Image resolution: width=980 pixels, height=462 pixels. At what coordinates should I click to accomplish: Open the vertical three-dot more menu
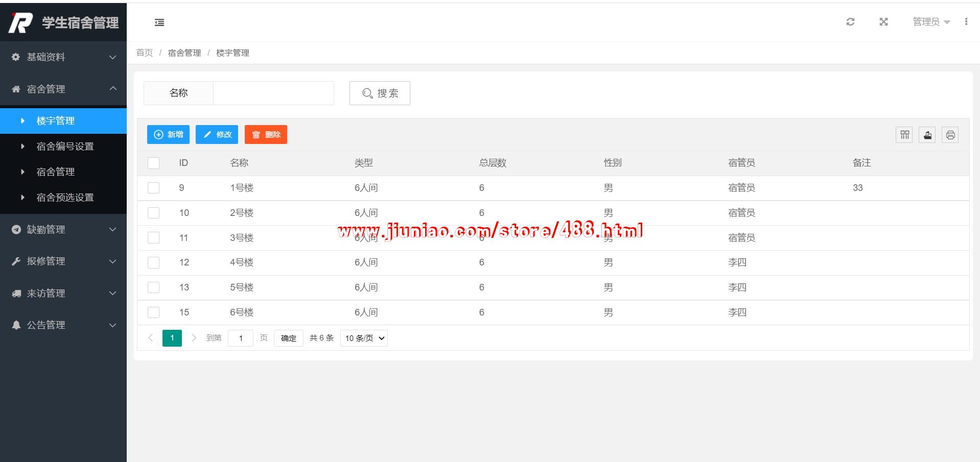coord(966,21)
